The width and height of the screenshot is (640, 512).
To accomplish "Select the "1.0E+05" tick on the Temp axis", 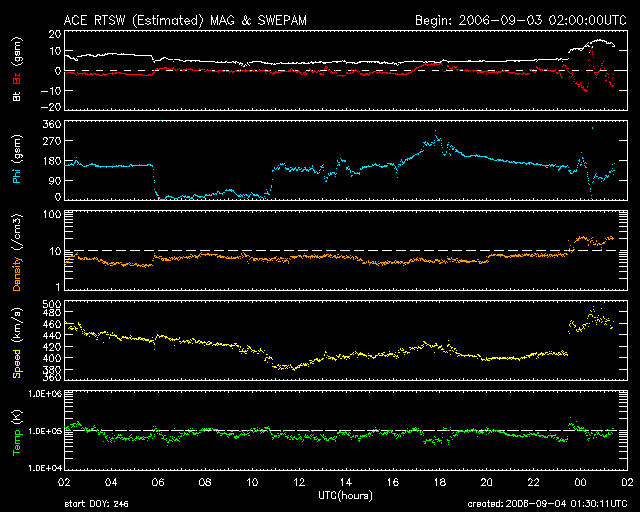I will pyautogui.click(x=45, y=431).
